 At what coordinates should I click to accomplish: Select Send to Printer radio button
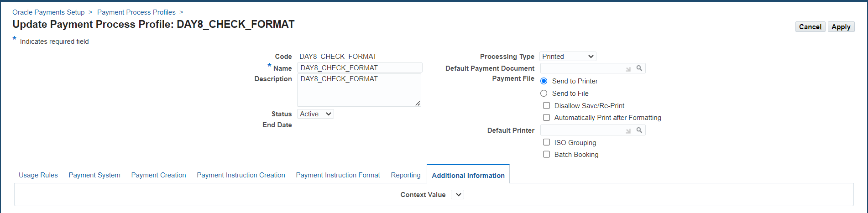click(x=544, y=81)
